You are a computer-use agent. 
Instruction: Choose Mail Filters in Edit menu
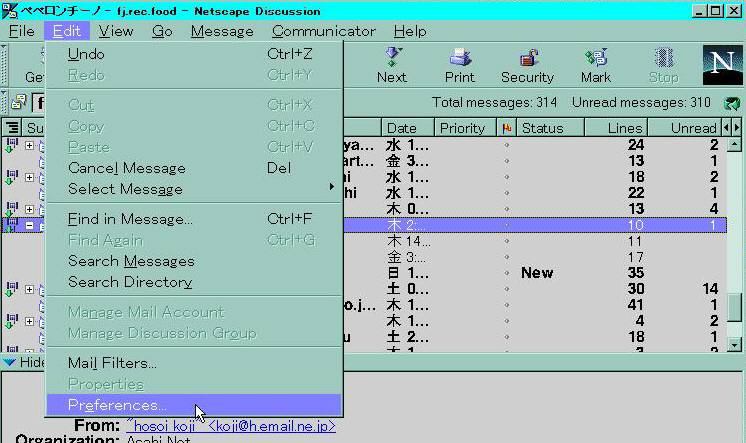click(x=112, y=363)
